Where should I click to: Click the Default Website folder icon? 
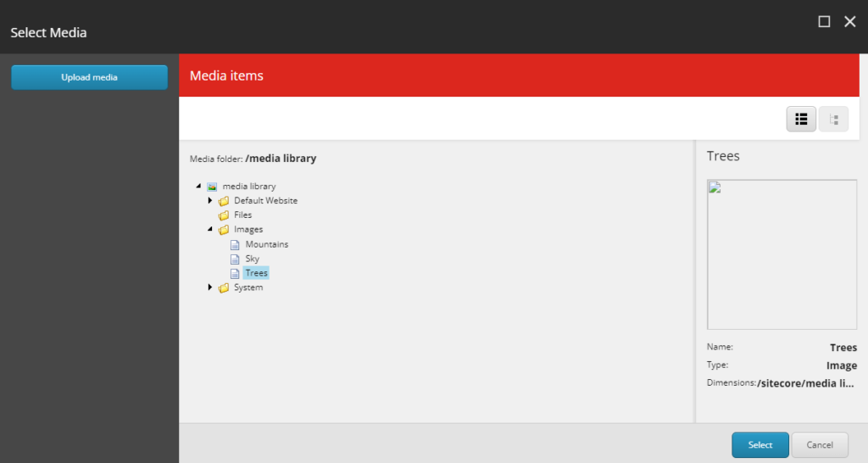click(224, 201)
